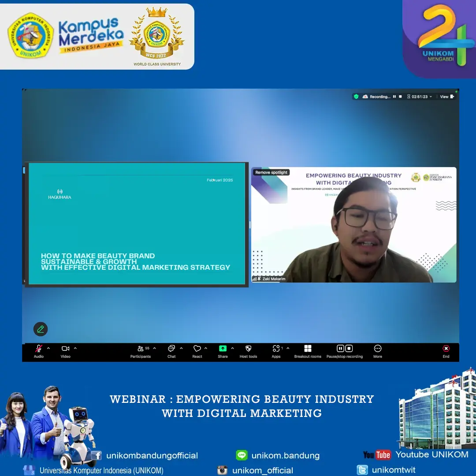Click the red End meeting button

pyautogui.click(x=446, y=349)
